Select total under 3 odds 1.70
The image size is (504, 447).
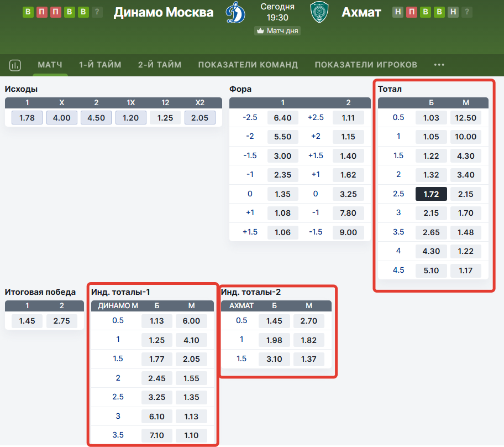(x=466, y=213)
